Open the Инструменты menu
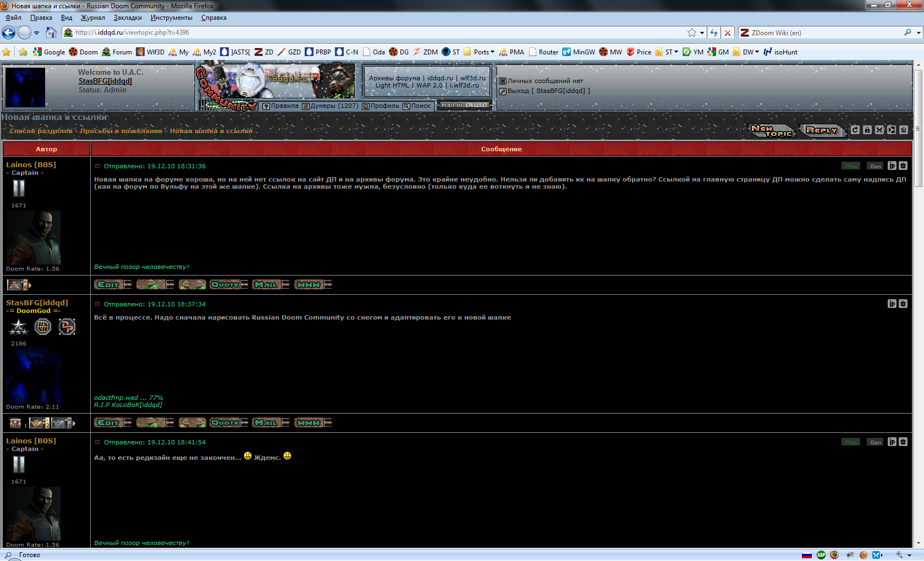924x561 pixels. pyautogui.click(x=171, y=18)
